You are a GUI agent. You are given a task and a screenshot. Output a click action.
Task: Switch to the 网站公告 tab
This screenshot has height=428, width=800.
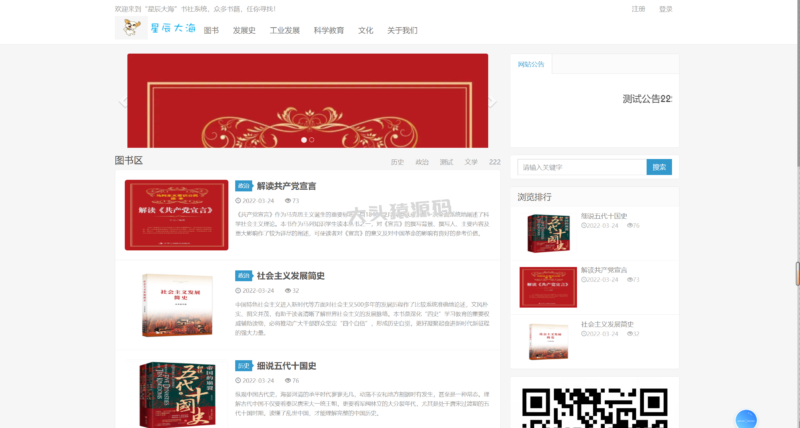click(x=531, y=64)
